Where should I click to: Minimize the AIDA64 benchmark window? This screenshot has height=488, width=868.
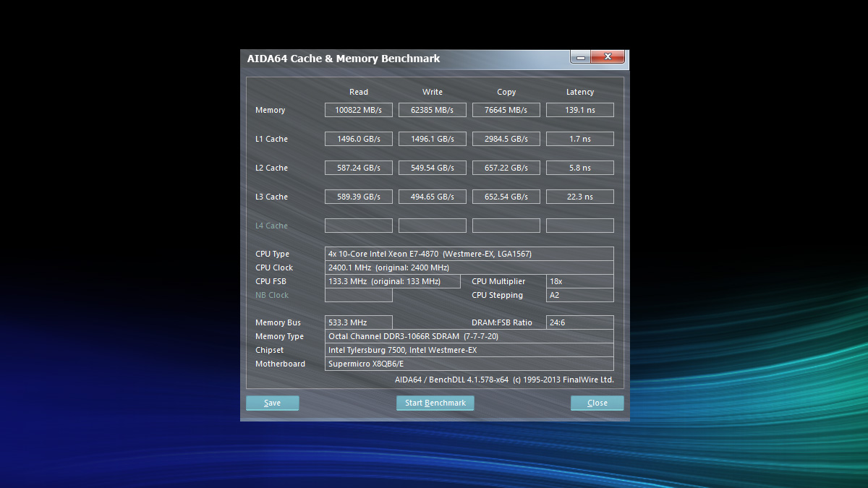580,56
